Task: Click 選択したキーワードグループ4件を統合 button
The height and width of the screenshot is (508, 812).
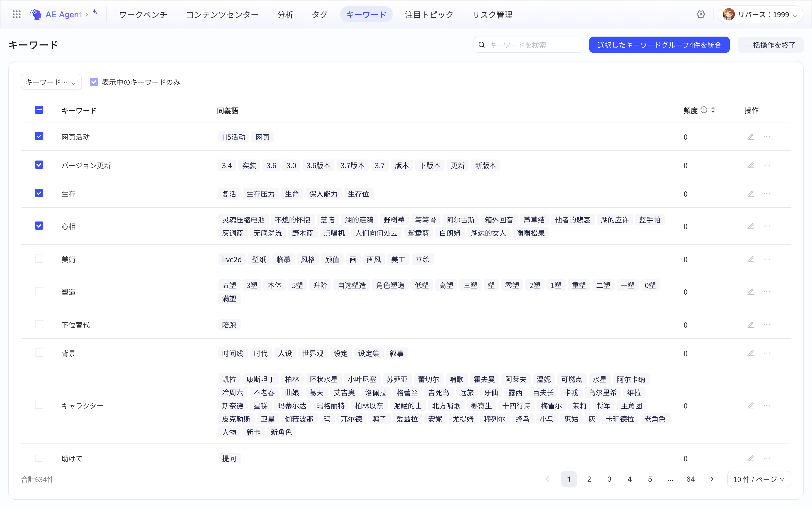Action: [659, 45]
